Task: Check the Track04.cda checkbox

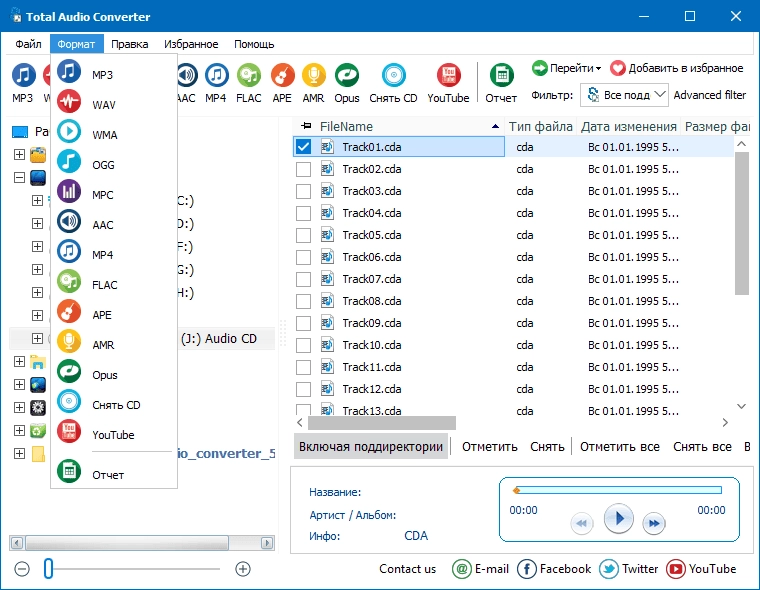Action: coord(303,213)
